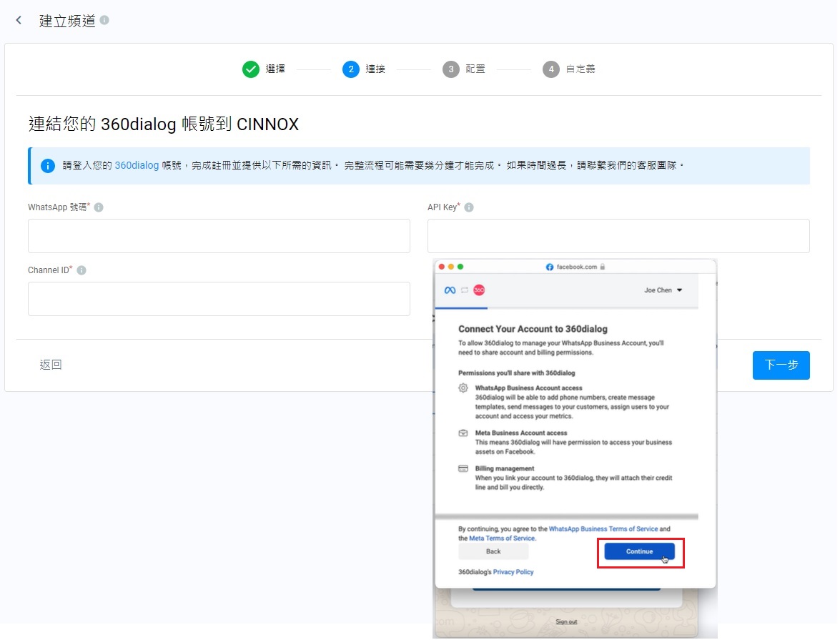The height and width of the screenshot is (640, 840).
Task: Click the card icon beside Billing management
Action: [463, 468]
